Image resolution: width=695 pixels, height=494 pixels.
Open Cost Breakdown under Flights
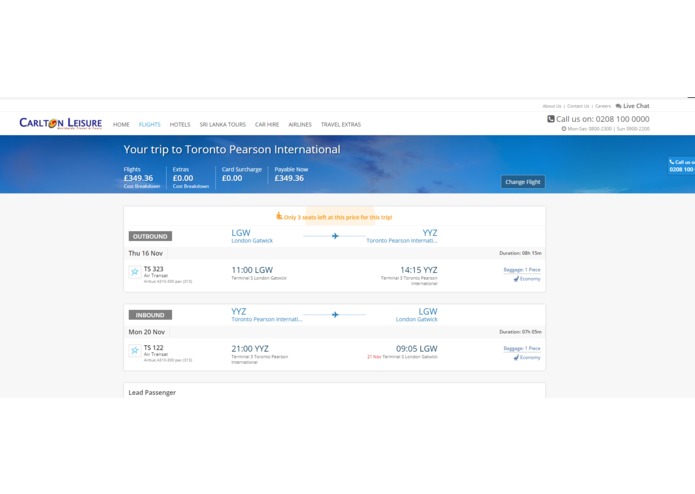(x=142, y=186)
